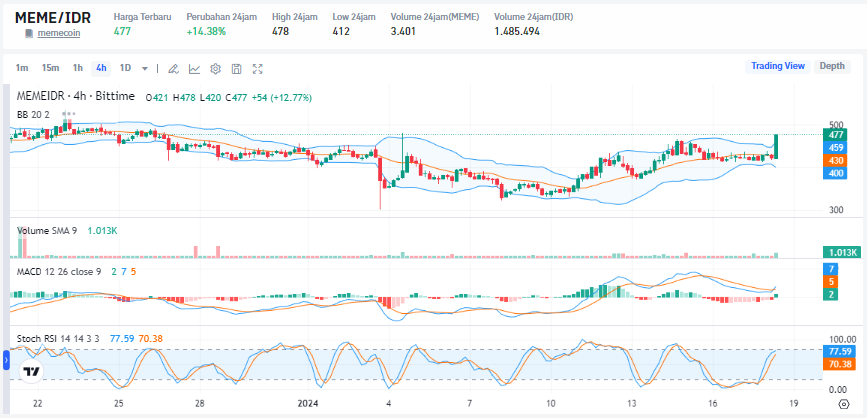Switch to Trading View chart mode
The height and width of the screenshot is (418, 867).
777,66
